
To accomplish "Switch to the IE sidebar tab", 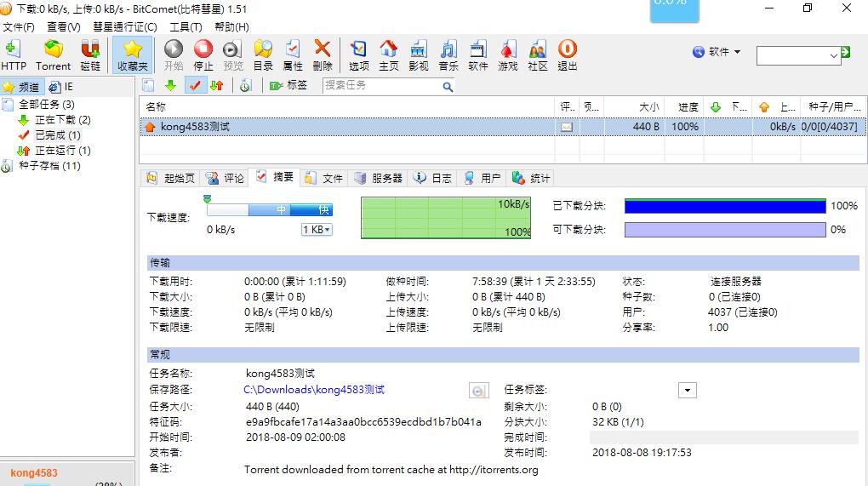I will pyautogui.click(x=61, y=87).
